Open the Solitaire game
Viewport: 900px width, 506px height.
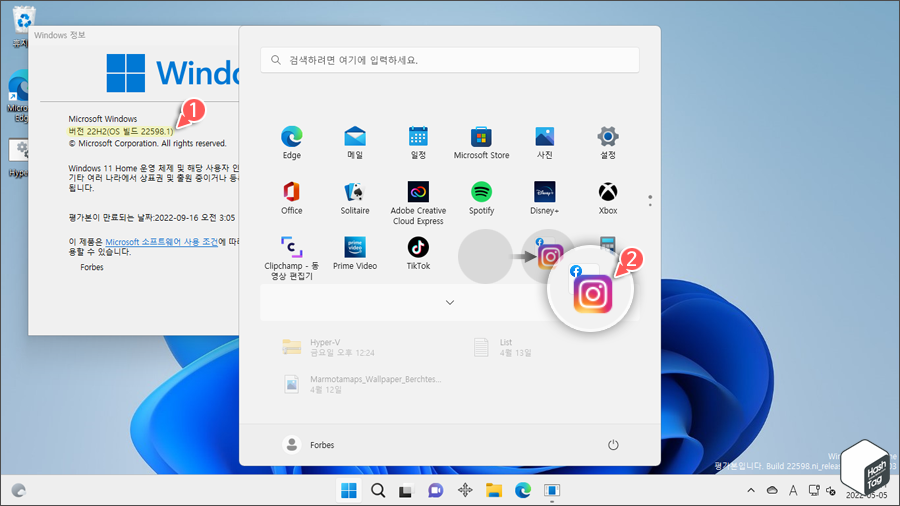(355, 198)
